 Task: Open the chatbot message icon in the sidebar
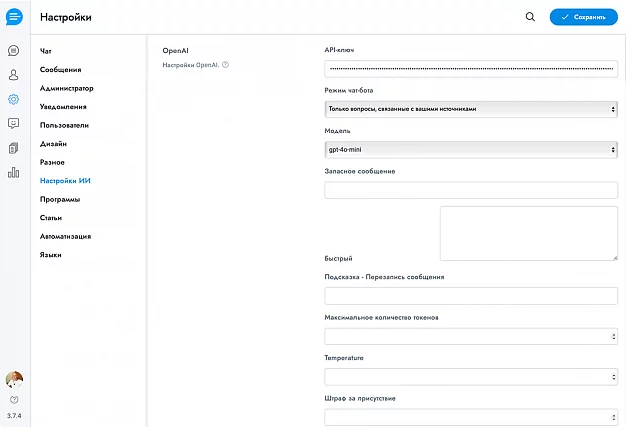(13, 123)
